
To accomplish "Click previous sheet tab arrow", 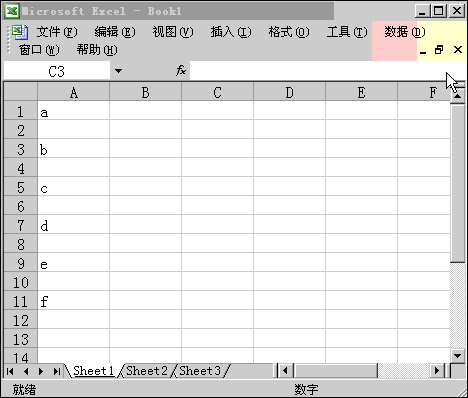I will pos(26,371).
